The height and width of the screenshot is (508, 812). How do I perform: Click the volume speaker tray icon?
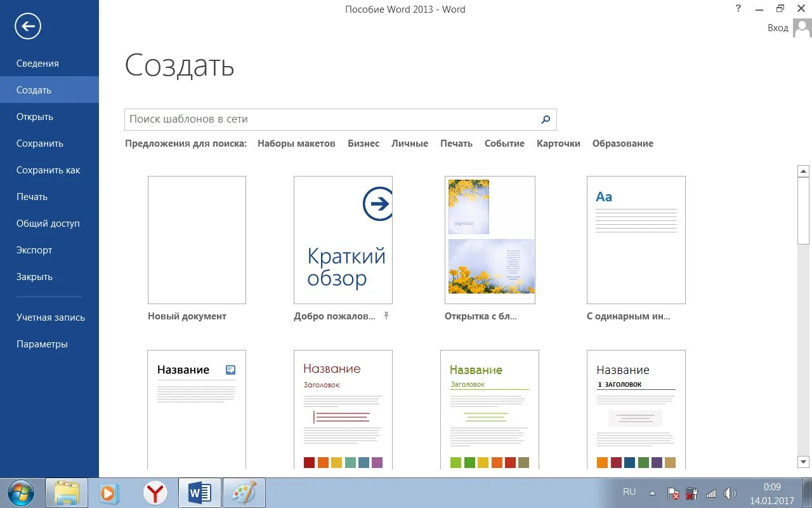730,493
